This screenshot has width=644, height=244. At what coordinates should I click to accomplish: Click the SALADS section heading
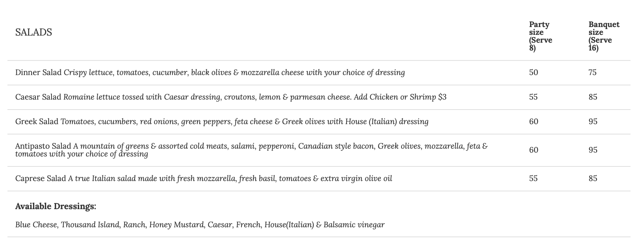tap(34, 32)
